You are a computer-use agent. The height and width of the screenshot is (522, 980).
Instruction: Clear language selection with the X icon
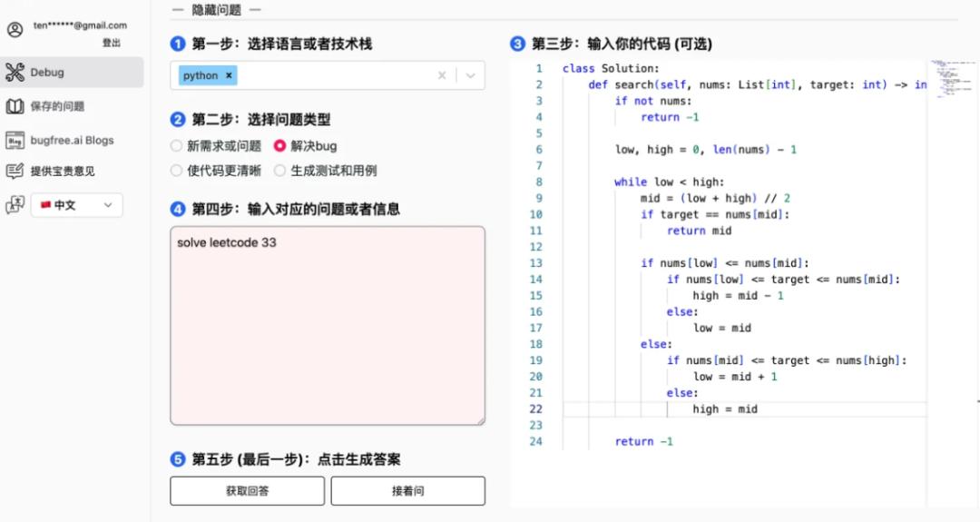click(x=442, y=76)
